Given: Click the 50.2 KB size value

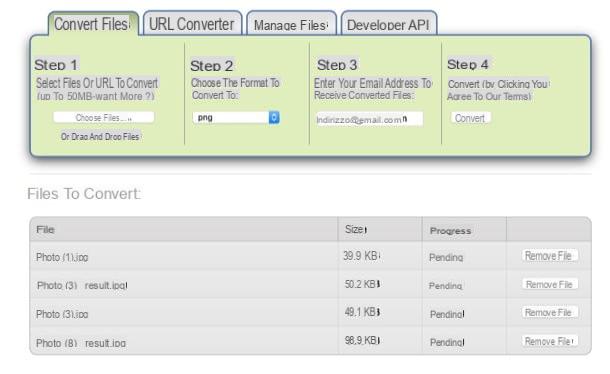Looking at the screenshot, I should tap(362, 284).
